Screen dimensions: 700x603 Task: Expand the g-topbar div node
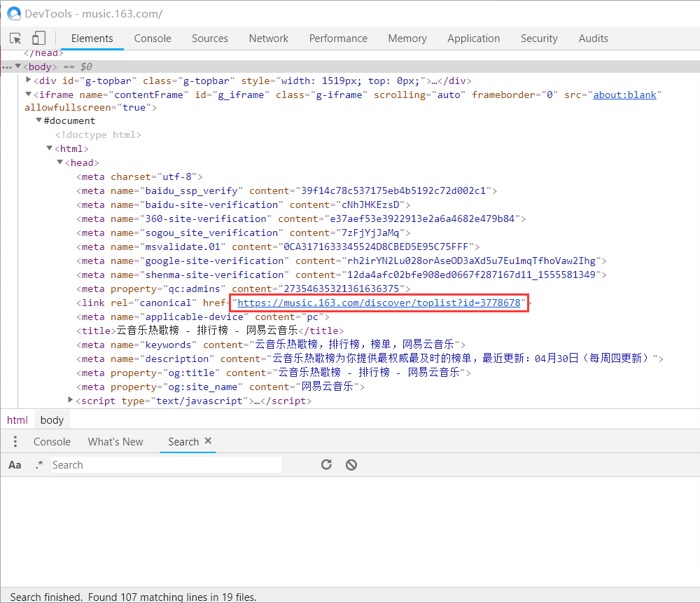[29, 80]
